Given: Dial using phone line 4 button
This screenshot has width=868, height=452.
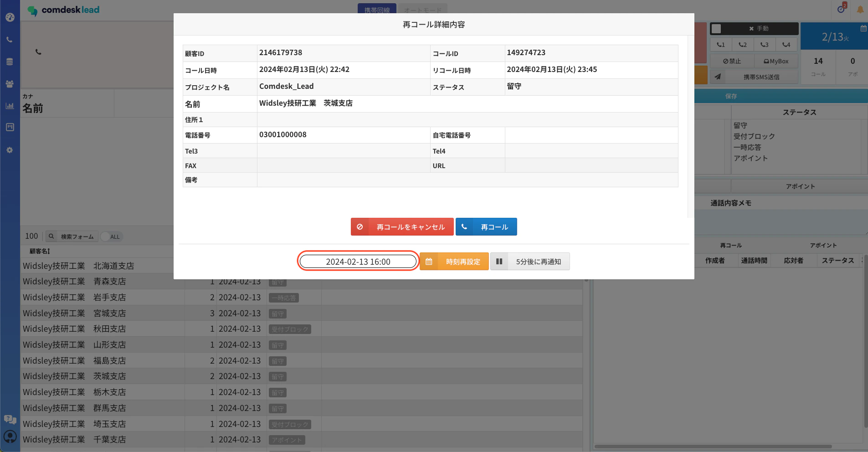Looking at the screenshot, I should point(786,45).
